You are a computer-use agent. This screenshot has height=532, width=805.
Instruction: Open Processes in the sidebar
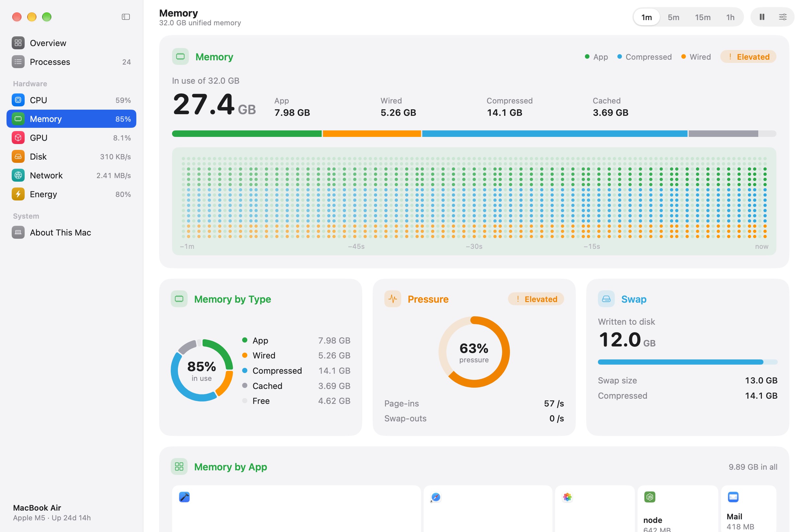coord(71,62)
